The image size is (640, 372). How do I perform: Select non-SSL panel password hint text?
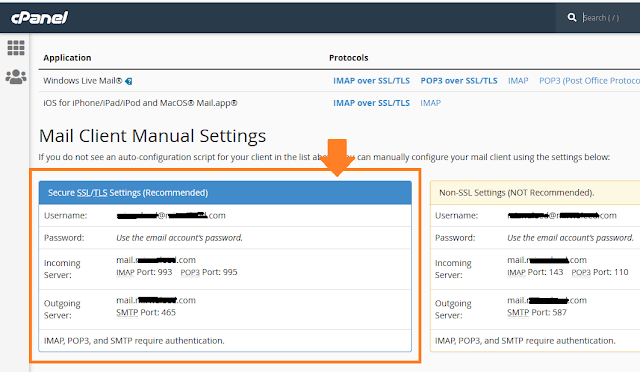(x=570, y=238)
